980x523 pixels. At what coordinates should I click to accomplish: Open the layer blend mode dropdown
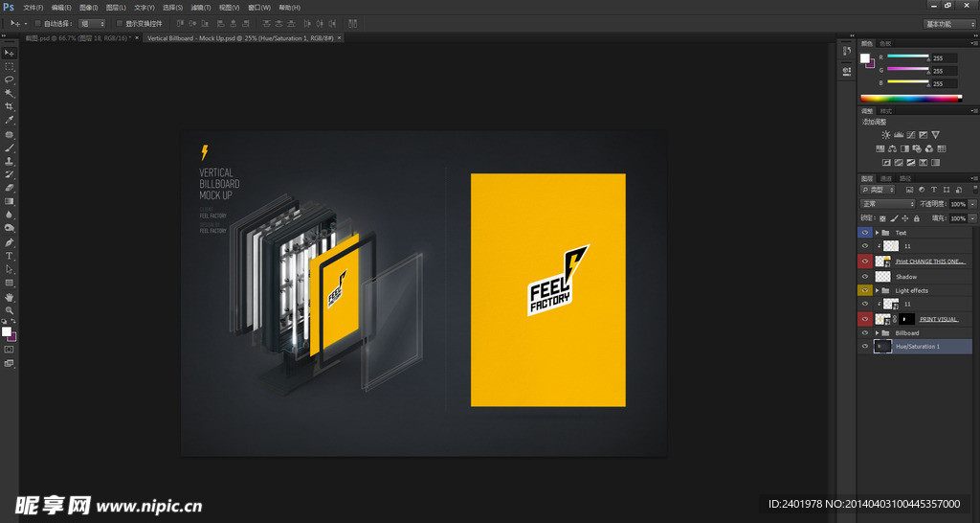tap(887, 204)
